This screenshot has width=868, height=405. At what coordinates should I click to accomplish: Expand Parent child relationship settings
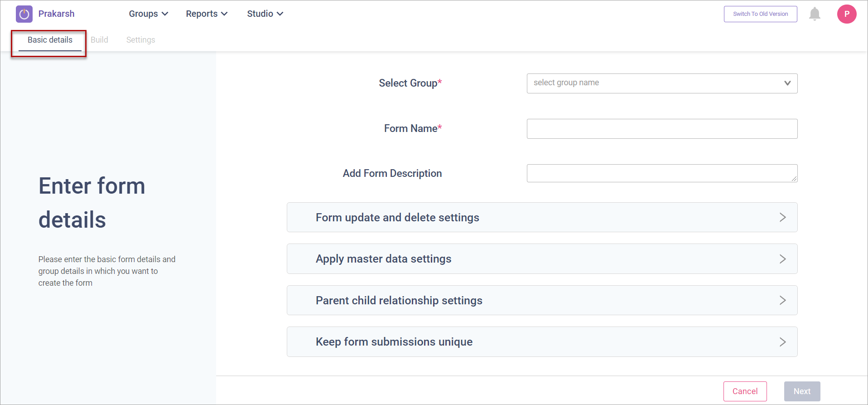542,300
